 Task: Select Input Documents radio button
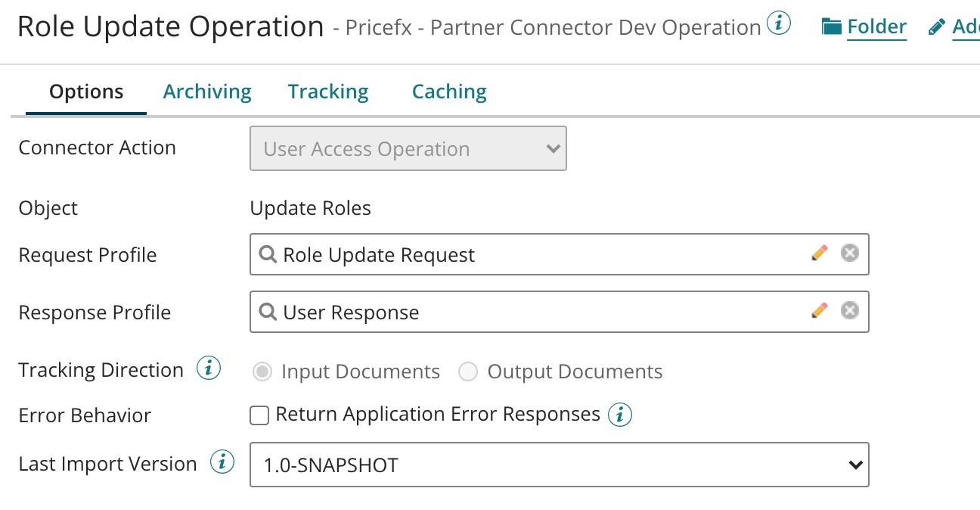tap(262, 372)
